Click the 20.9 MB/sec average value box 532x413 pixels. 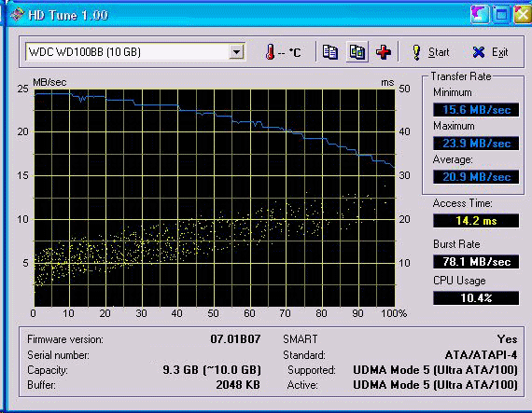pos(476,177)
